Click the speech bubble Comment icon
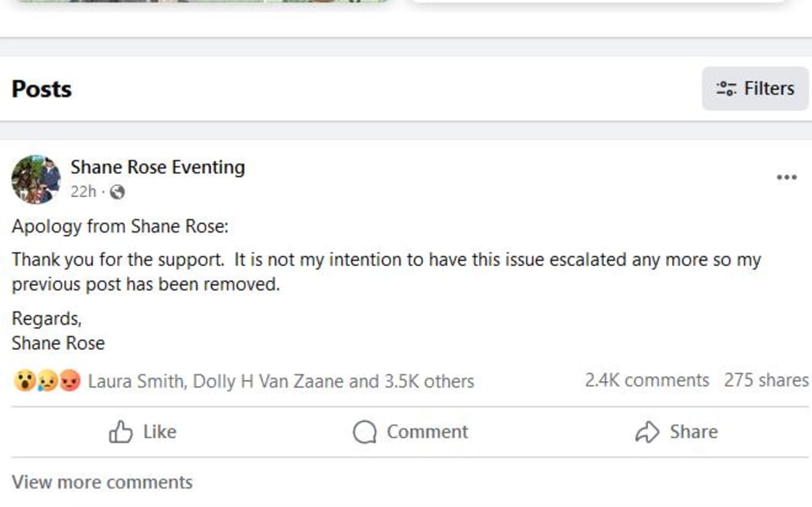Image resolution: width=812 pixels, height=507 pixels. [363, 431]
